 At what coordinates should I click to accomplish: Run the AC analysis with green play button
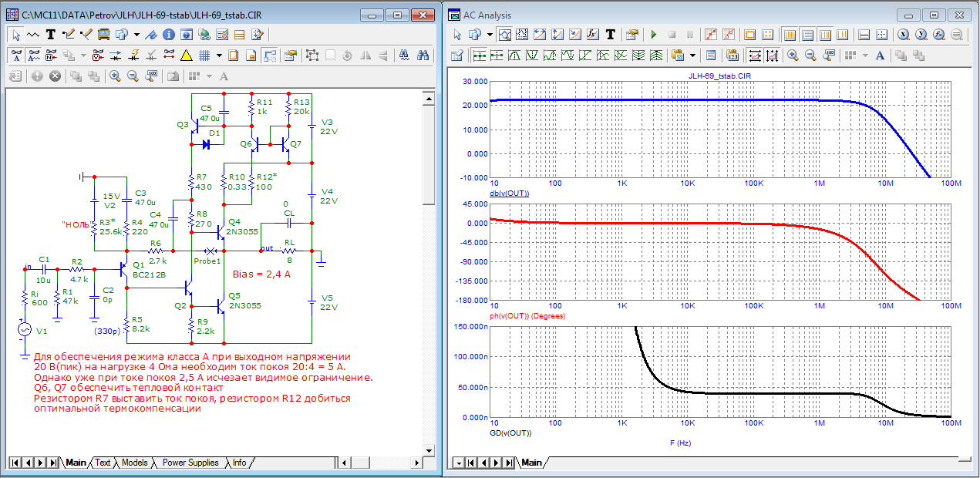coord(653,35)
